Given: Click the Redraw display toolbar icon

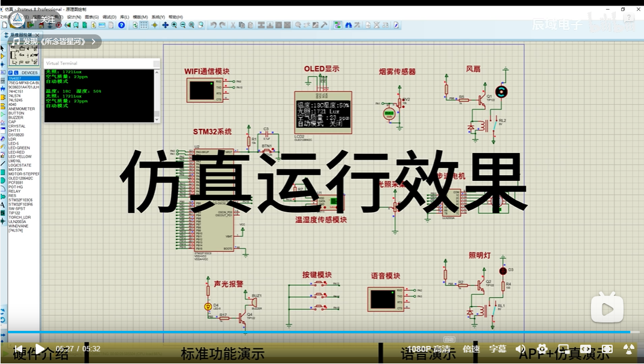Looking at the screenshot, I should coord(135,25).
